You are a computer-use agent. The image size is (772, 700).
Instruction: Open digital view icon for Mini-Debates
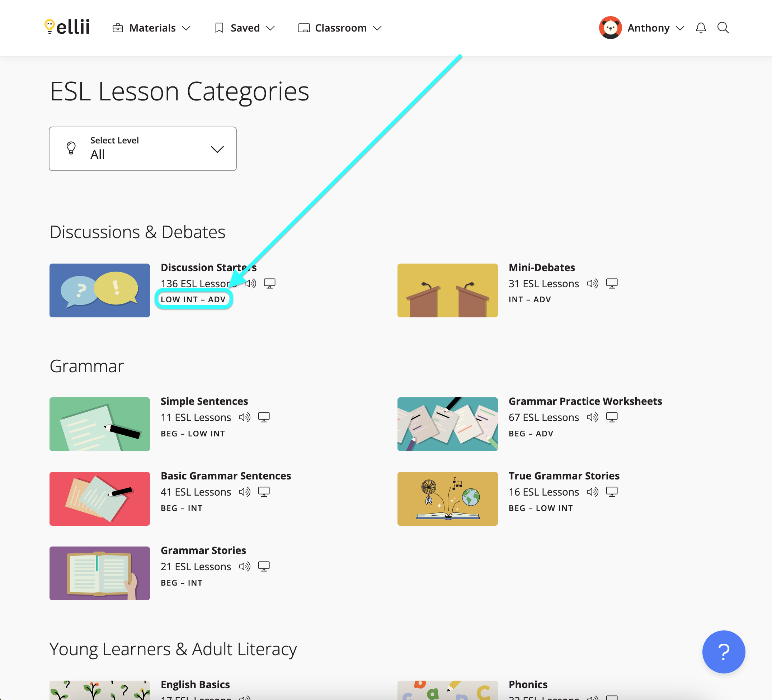tap(612, 283)
